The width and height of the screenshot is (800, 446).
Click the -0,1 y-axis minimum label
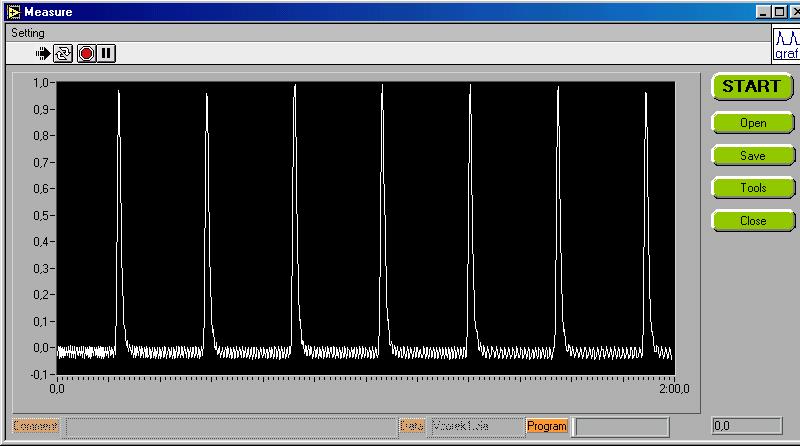pyautogui.click(x=39, y=375)
